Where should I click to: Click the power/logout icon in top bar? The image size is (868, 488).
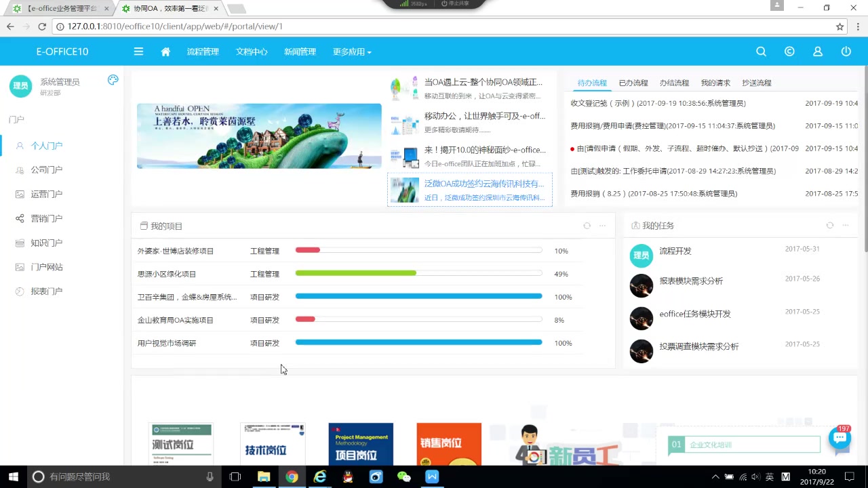[846, 51]
